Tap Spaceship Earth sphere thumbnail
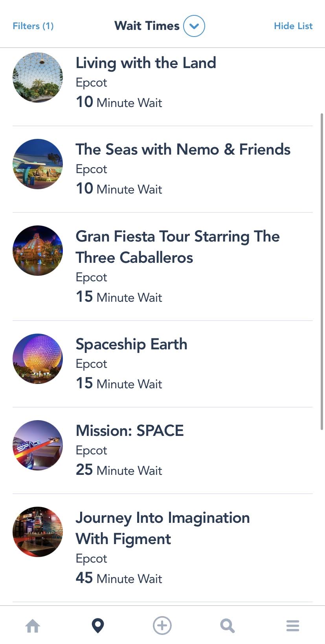Image resolution: width=325 pixels, height=644 pixels. pyautogui.click(x=38, y=359)
